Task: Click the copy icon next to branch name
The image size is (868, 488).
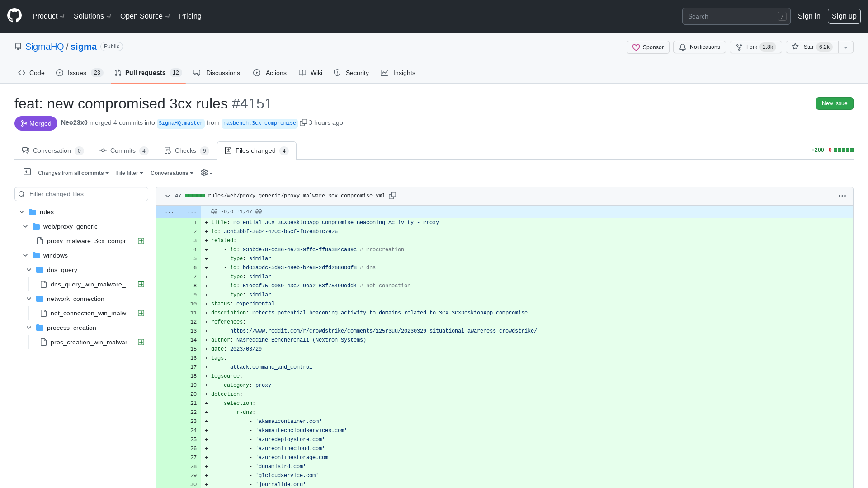Action: pyautogui.click(x=304, y=123)
